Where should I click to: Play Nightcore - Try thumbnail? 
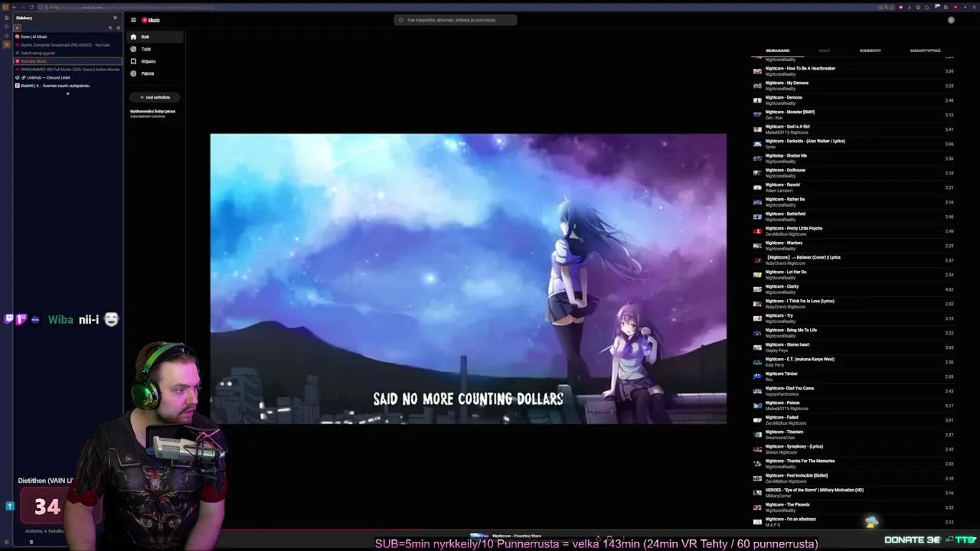(x=757, y=318)
